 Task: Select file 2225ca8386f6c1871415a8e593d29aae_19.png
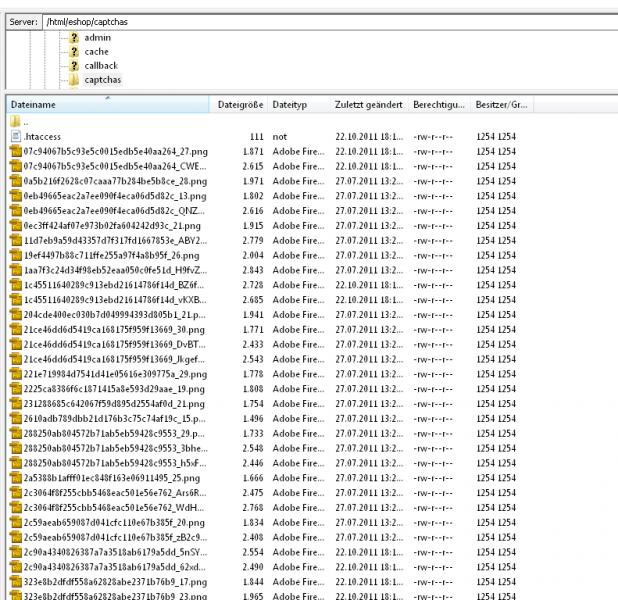point(114,388)
